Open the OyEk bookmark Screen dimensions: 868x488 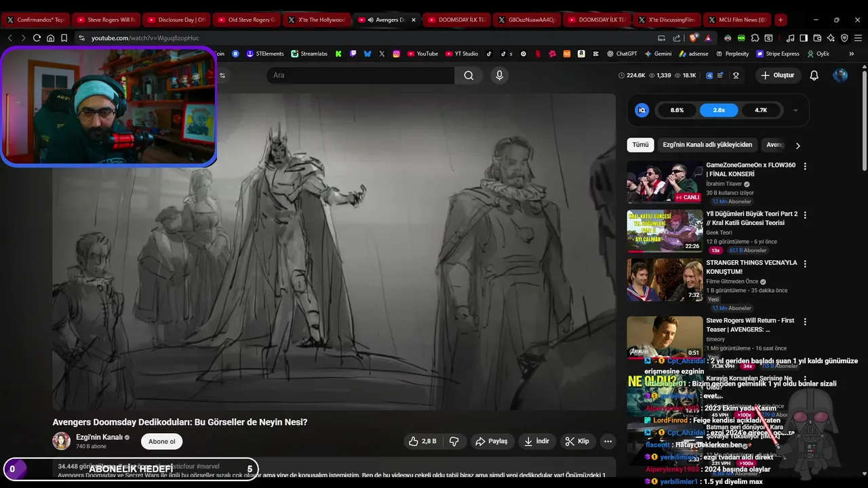tap(818, 54)
